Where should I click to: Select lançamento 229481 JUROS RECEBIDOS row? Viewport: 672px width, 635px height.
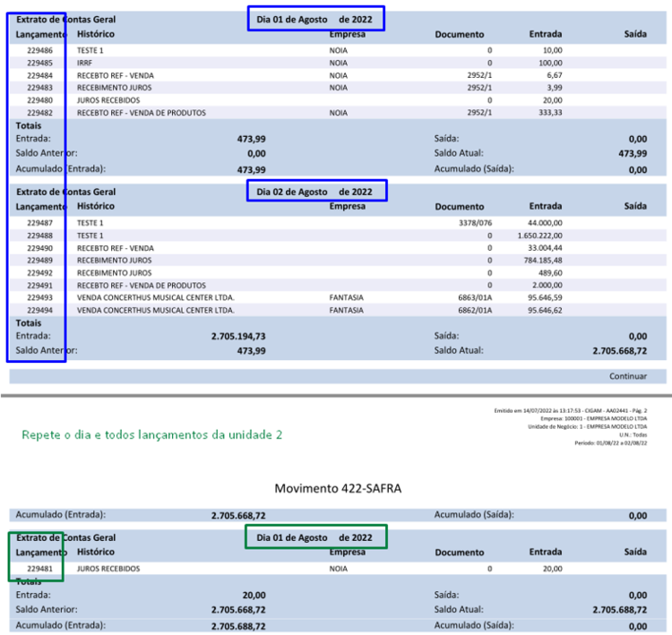tap(338, 569)
